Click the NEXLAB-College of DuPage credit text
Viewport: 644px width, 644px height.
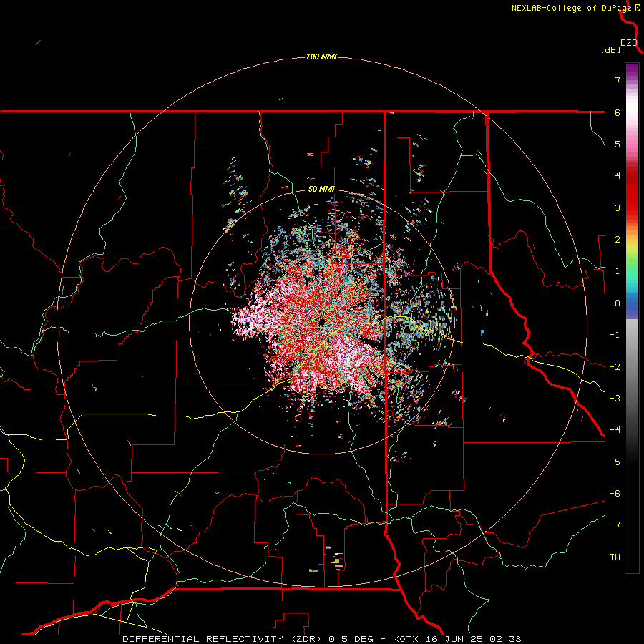[571, 8]
